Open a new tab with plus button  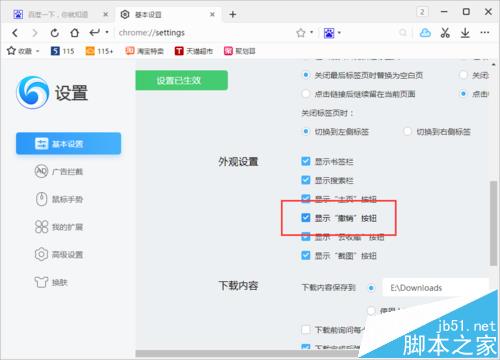tap(233, 14)
